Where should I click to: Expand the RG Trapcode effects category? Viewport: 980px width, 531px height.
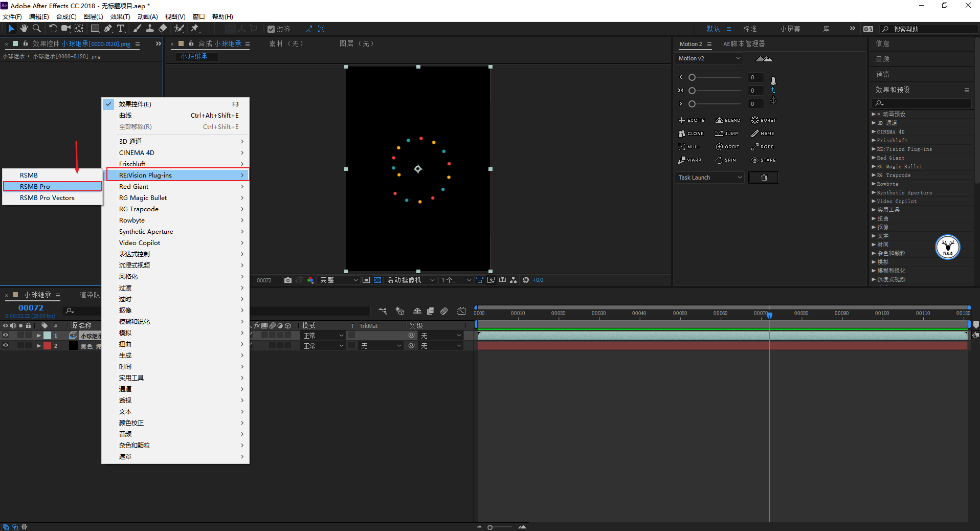874,175
